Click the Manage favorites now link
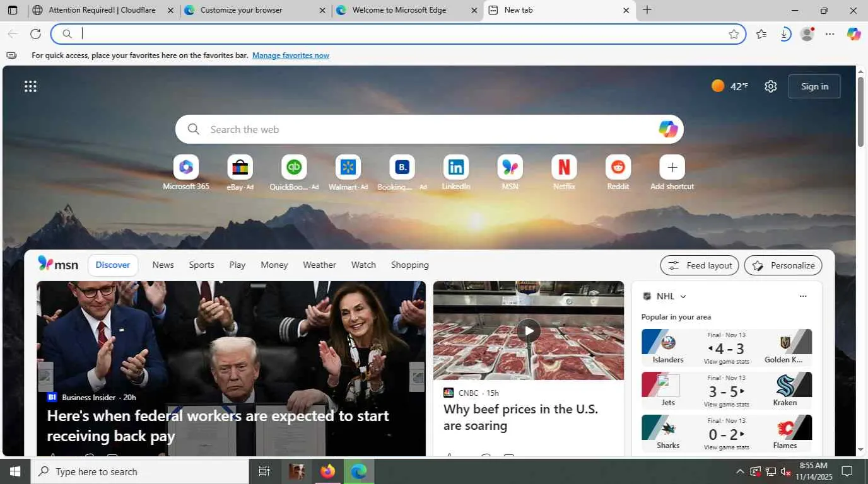Image resolution: width=868 pixels, height=484 pixels. tap(291, 55)
